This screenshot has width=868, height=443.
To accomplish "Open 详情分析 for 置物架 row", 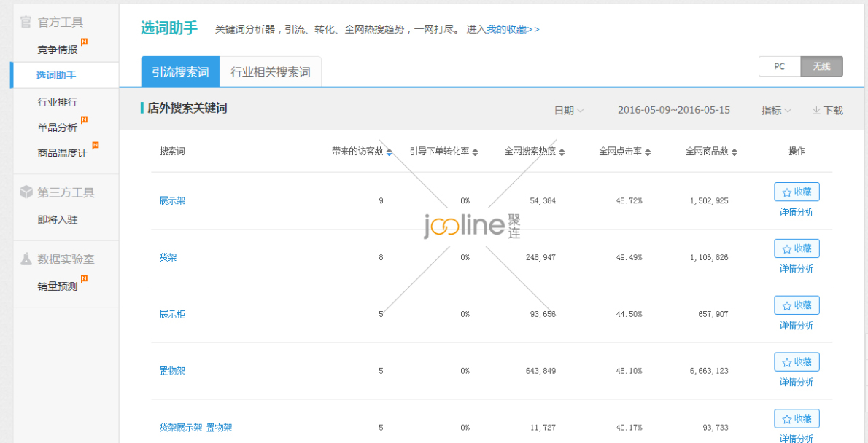I will pyautogui.click(x=797, y=383).
